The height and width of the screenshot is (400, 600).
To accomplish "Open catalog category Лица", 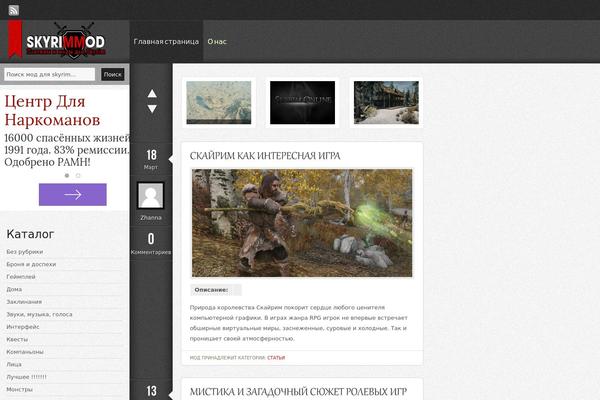I will point(14,364).
